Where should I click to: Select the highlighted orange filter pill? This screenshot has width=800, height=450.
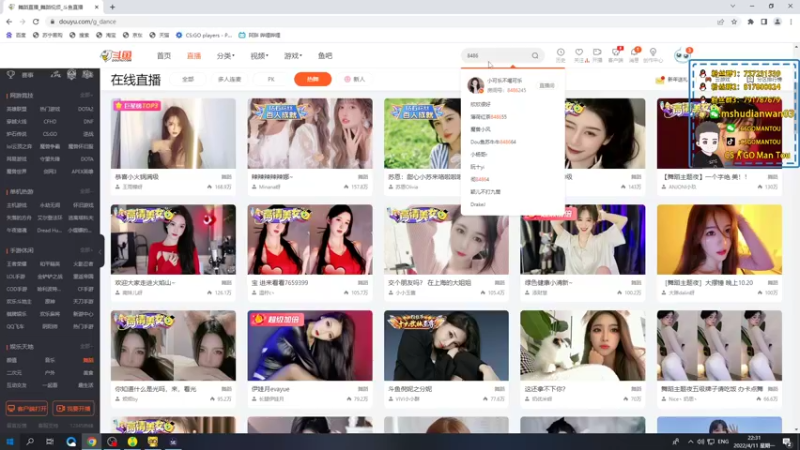tap(313, 79)
